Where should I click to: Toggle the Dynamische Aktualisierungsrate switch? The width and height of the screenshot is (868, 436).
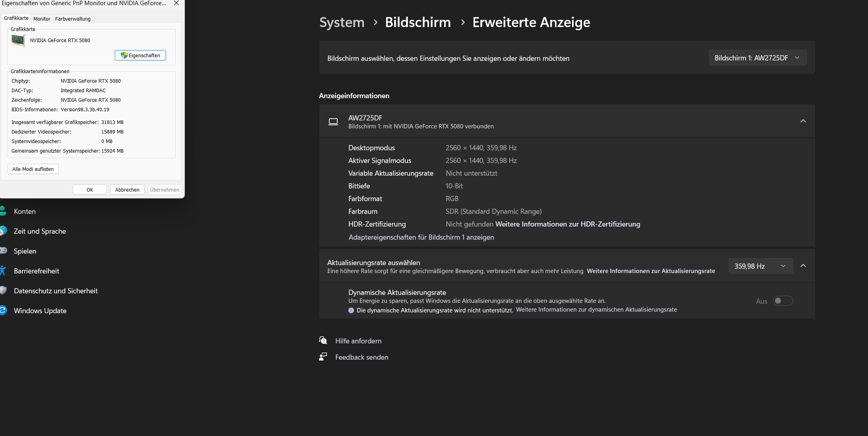783,301
